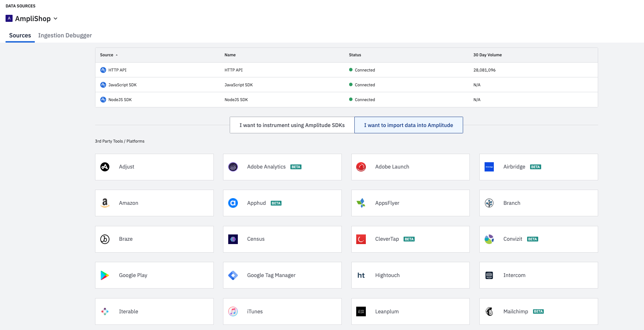Click the Hightouch integration name text
The width and height of the screenshot is (644, 330).
click(387, 275)
